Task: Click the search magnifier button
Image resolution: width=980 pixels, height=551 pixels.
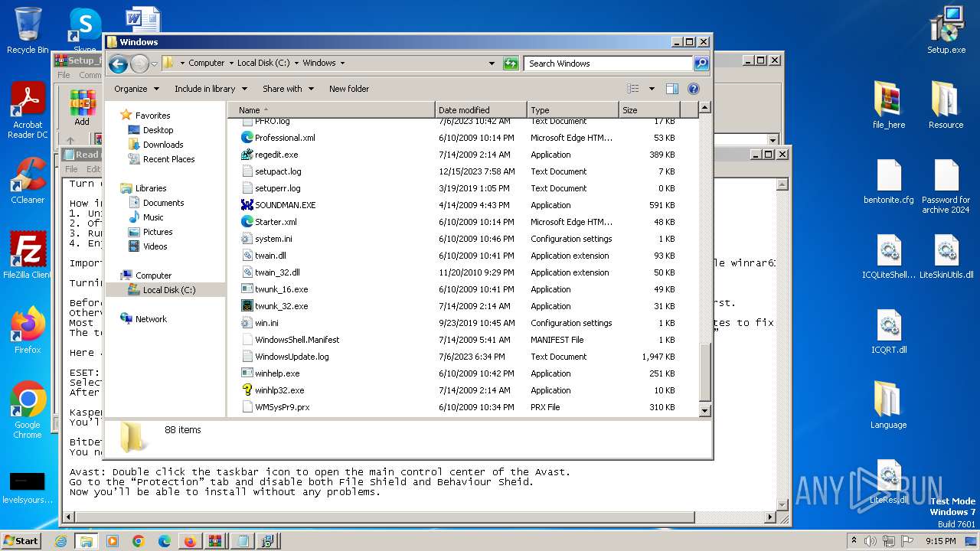Action: [701, 64]
